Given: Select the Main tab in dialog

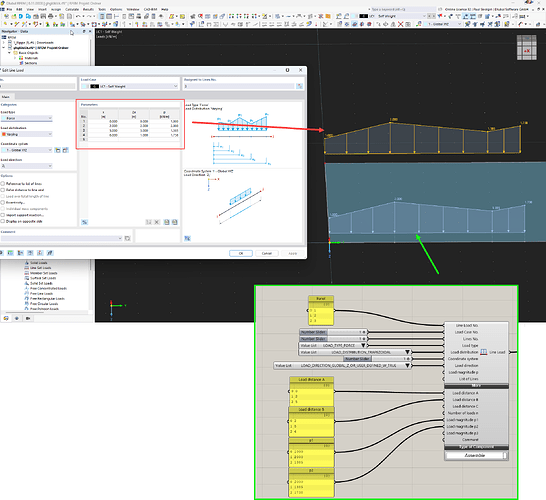Looking at the screenshot, I should click(x=6, y=97).
